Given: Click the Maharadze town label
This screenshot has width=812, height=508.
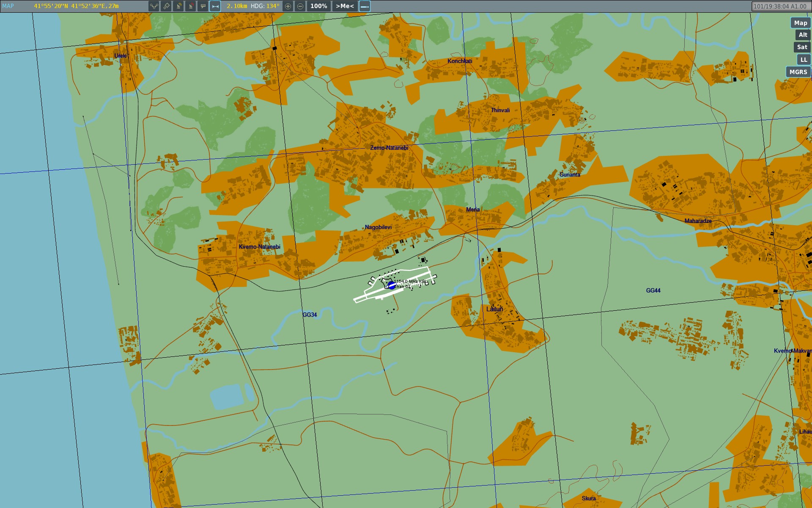Looking at the screenshot, I should 698,221.
